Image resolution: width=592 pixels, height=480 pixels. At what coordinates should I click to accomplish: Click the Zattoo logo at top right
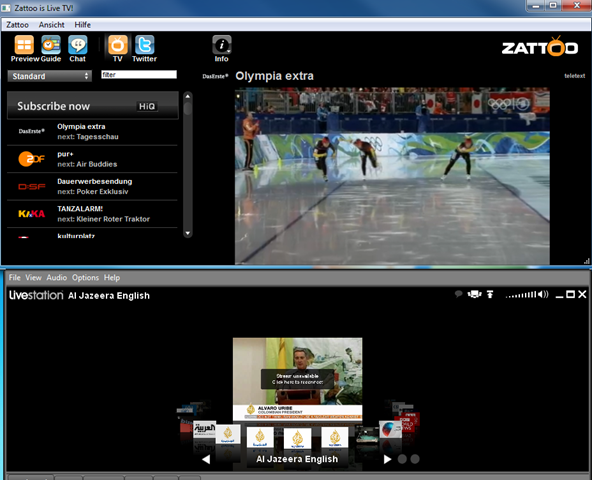(x=540, y=47)
